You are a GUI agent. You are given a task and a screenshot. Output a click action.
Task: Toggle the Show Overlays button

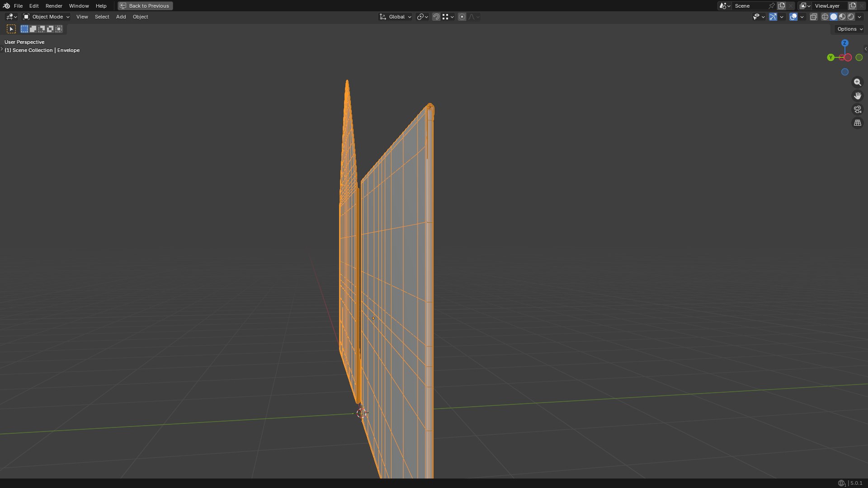793,17
